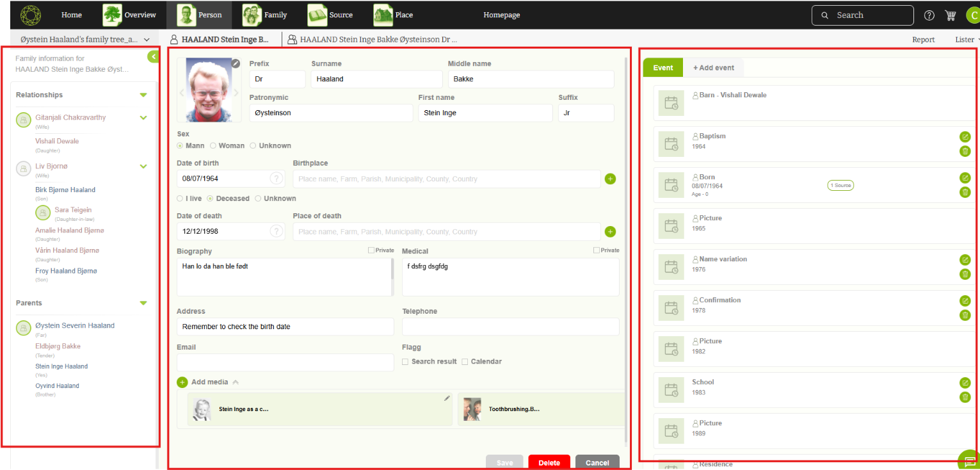The height and width of the screenshot is (470, 980).
Task: Click the Cancel button
Action: click(597, 462)
